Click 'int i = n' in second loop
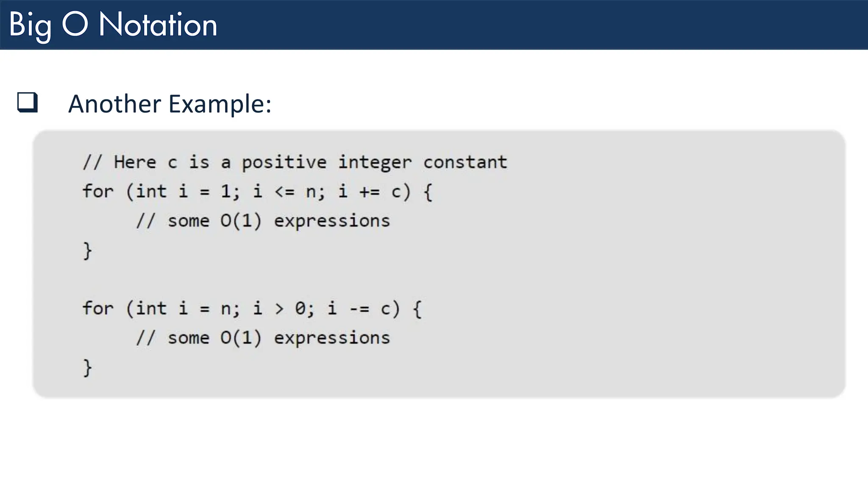The width and height of the screenshot is (868, 488). pyautogui.click(x=183, y=308)
